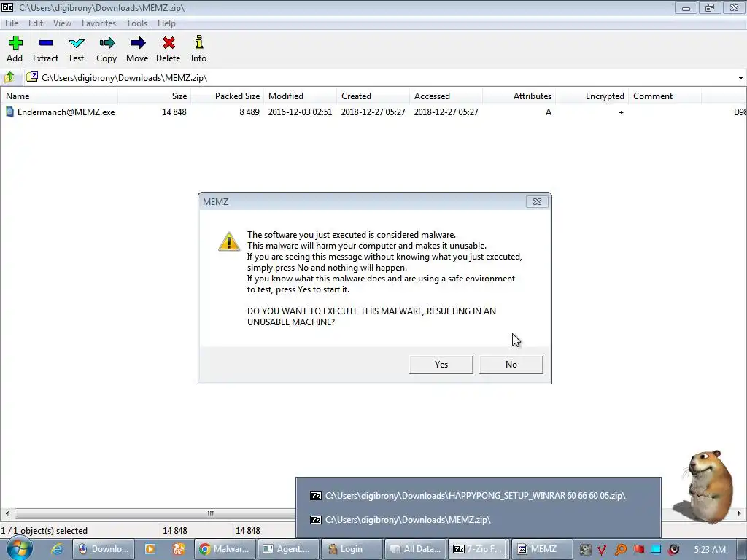Click the orange magnifier tray icon
This screenshot has height=560, width=747.
click(x=620, y=550)
